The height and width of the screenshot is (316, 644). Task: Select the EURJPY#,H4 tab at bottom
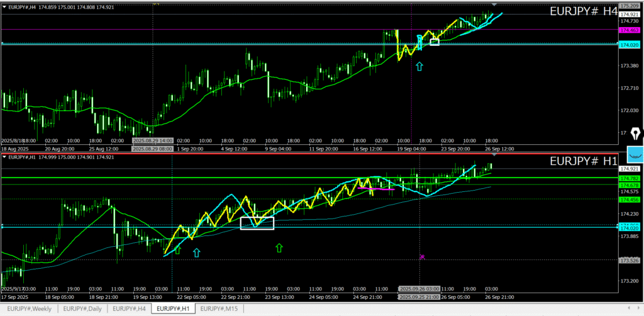pos(131,308)
